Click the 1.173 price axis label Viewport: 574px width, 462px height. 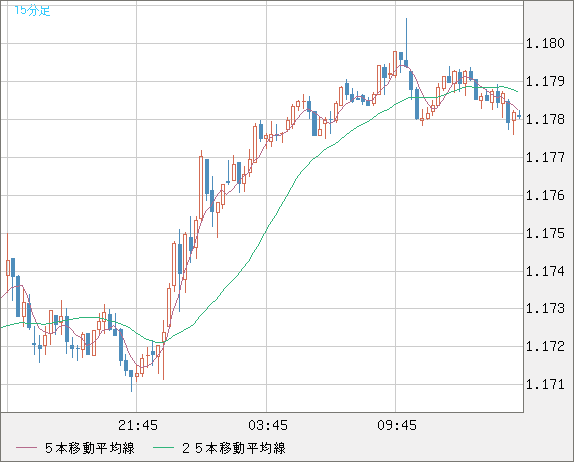(x=545, y=309)
